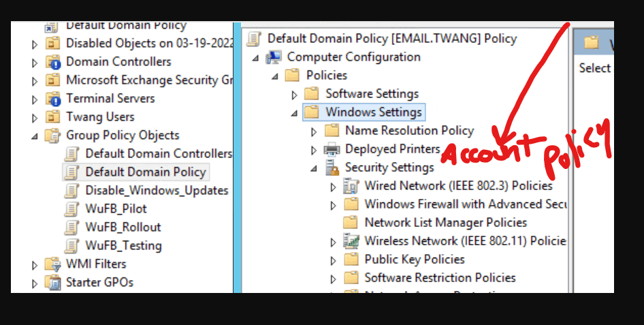Select Network List Manager Policies
Screen dimensions: 644x325
pos(446,223)
